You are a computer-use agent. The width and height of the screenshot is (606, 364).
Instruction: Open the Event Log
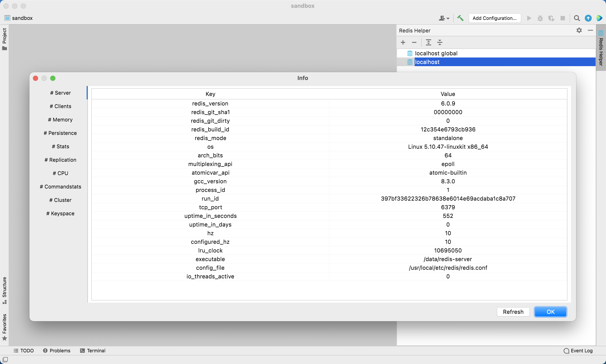[x=578, y=351]
